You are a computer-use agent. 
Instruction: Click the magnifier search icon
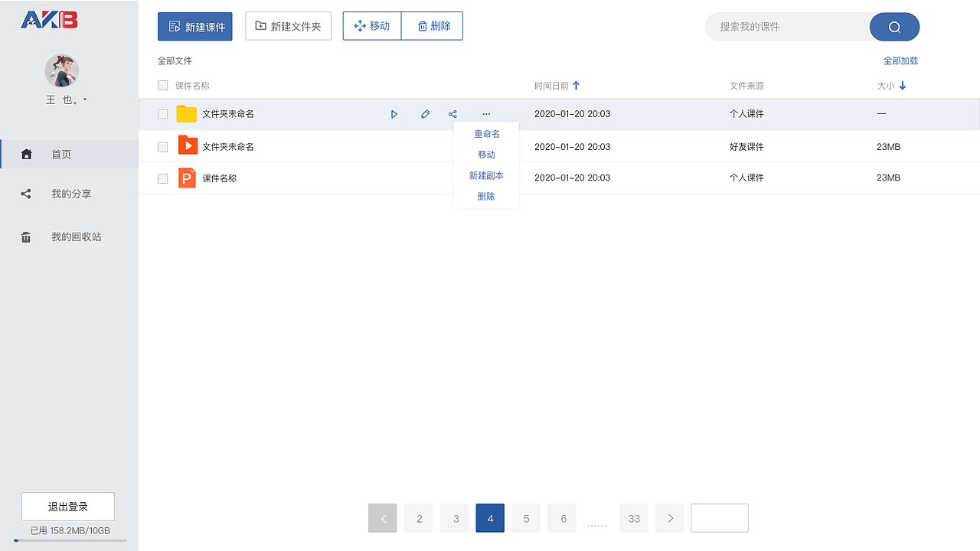coord(894,26)
